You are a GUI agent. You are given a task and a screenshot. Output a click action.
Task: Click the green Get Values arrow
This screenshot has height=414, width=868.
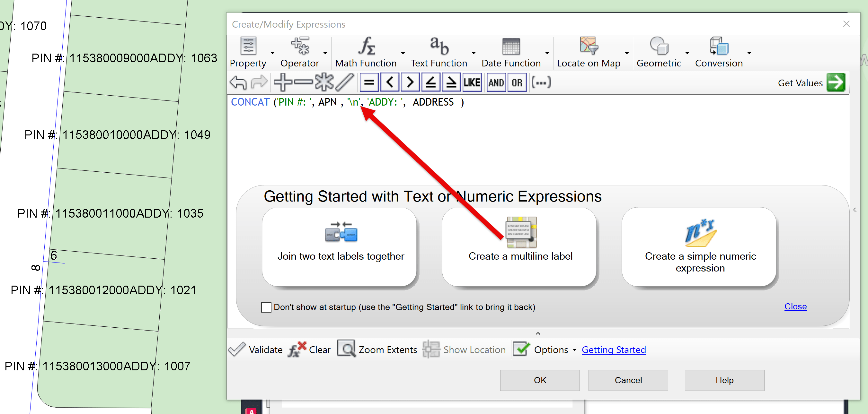point(836,82)
